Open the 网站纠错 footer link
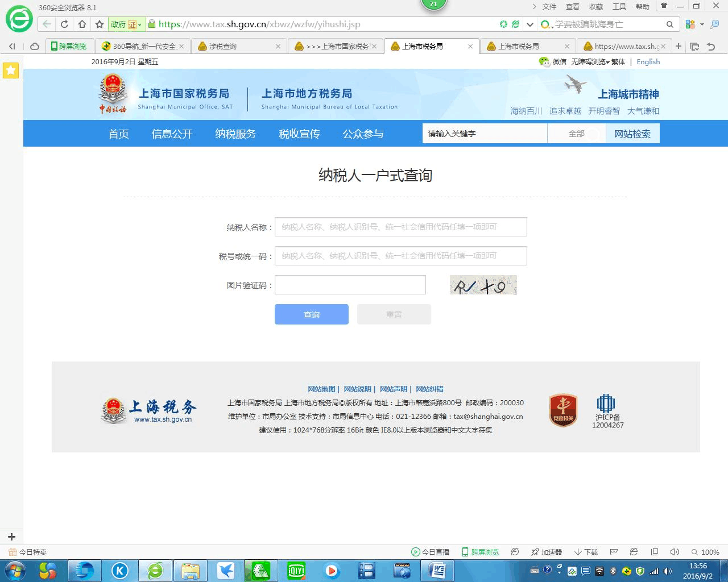Image resolution: width=728 pixels, height=582 pixels. coord(429,389)
